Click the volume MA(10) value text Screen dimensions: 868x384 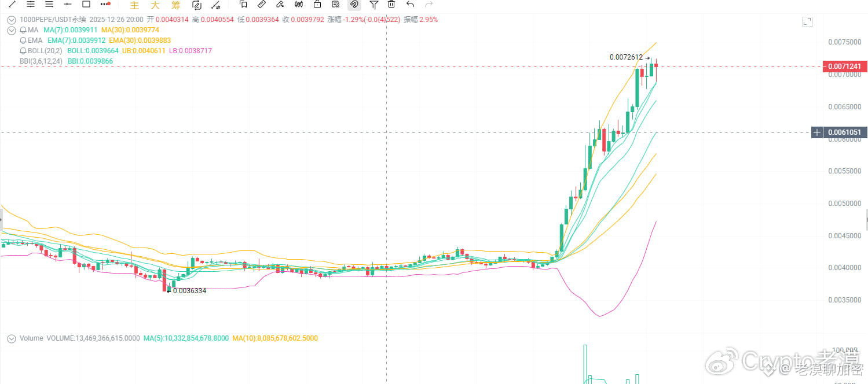coord(275,338)
